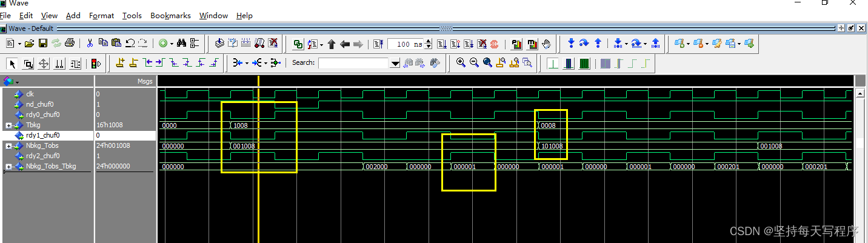
Task: Click the hand stop toolbar icon
Action: (x=546, y=44)
